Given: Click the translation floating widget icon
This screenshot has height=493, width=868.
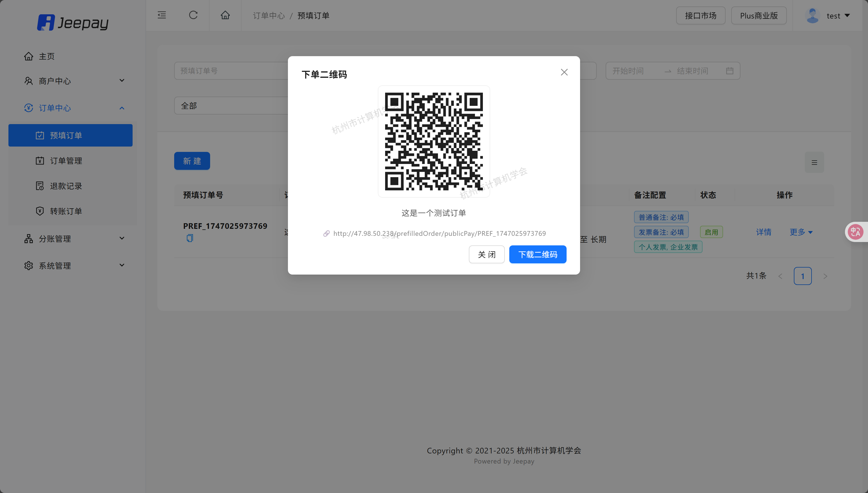Looking at the screenshot, I should click(855, 232).
